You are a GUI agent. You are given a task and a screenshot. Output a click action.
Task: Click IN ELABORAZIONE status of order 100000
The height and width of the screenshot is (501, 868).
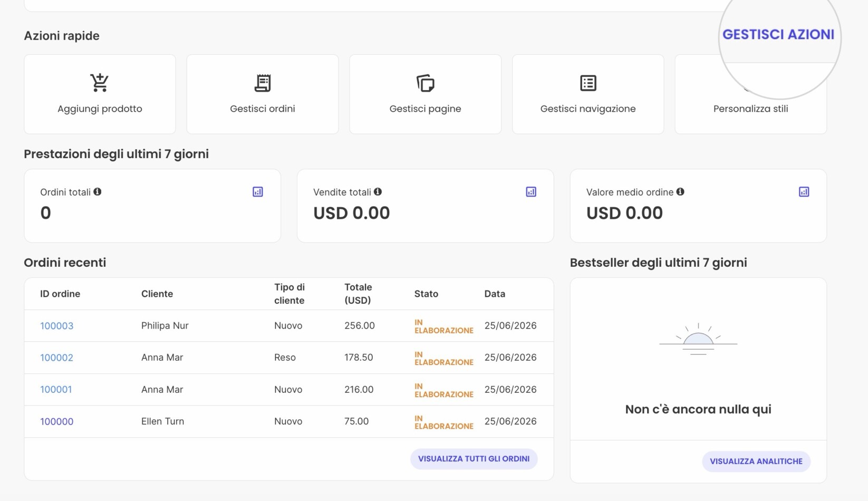(x=444, y=422)
